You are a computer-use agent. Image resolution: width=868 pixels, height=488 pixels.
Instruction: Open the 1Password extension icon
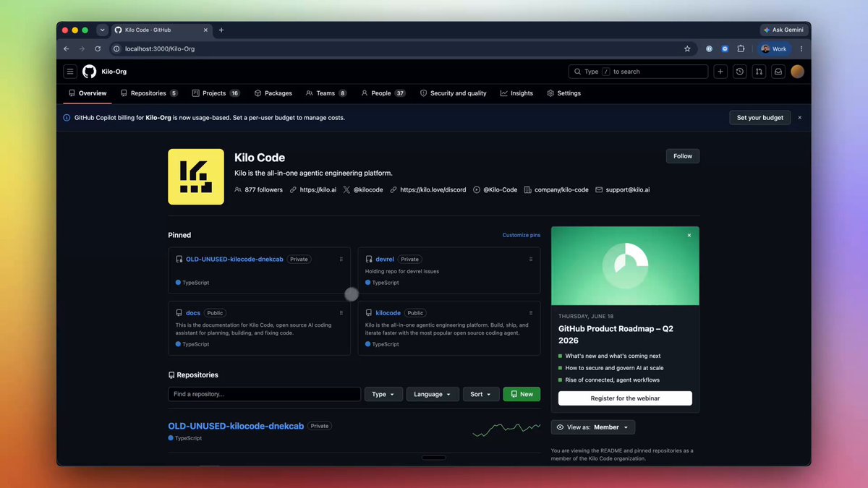[709, 49]
